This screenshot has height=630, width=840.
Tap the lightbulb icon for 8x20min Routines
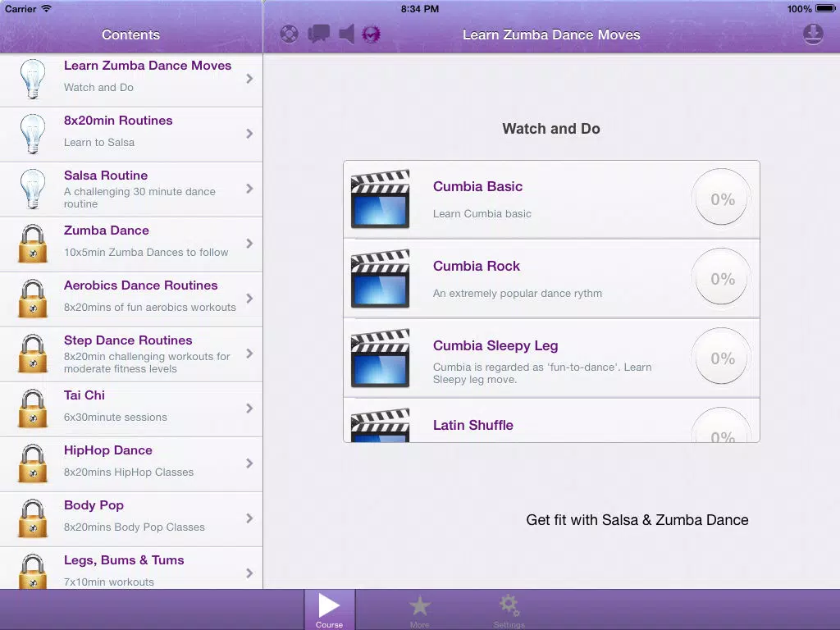[33, 134]
